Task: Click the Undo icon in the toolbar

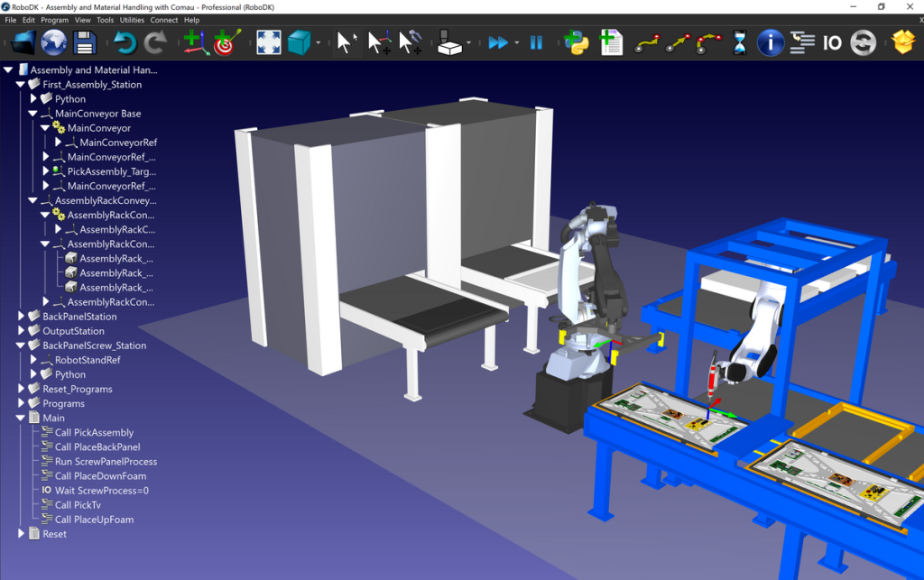Action: (125, 41)
